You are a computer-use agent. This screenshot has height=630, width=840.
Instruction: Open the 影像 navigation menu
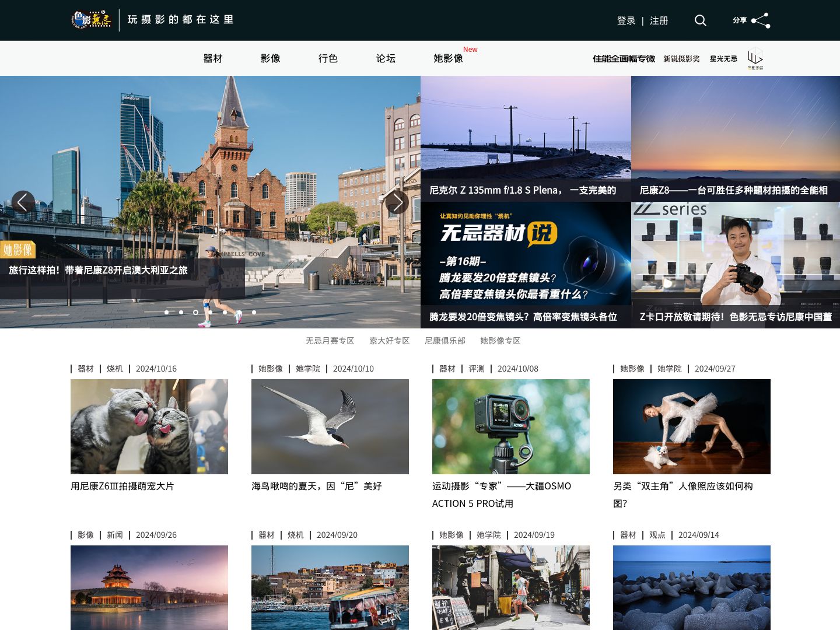click(x=271, y=58)
